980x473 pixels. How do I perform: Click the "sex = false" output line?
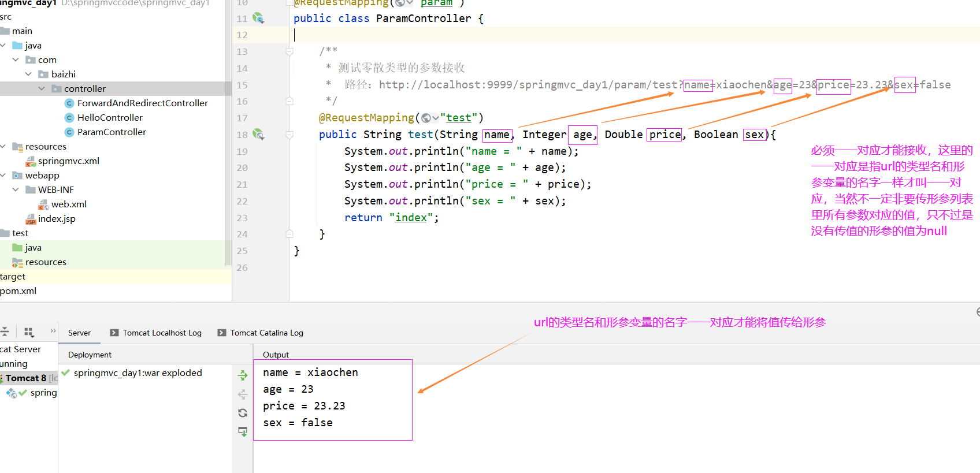pyautogui.click(x=298, y=423)
